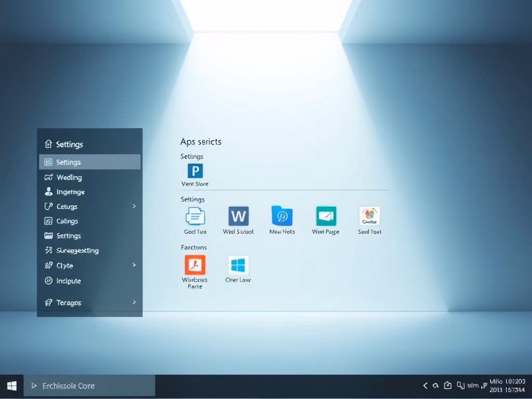
Task: Expand the Clyte submenu arrow
Action: [x=134, y=265]
